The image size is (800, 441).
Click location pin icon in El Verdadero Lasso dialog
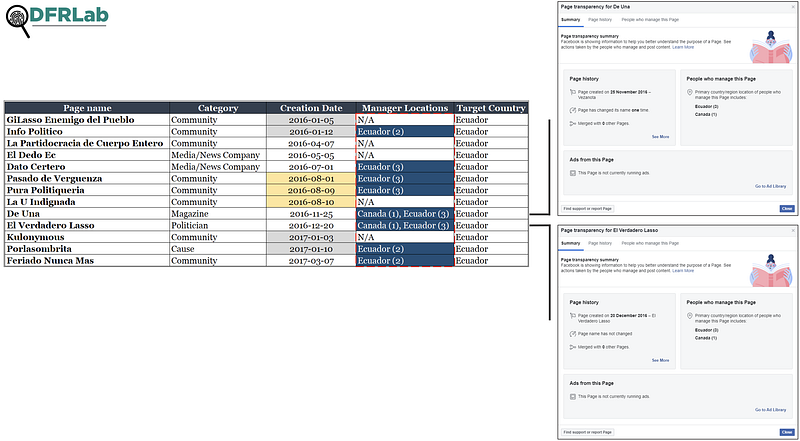coord(690,316)
